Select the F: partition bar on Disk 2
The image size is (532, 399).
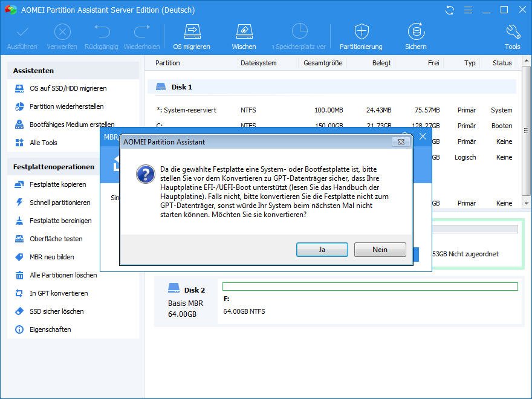370,287
